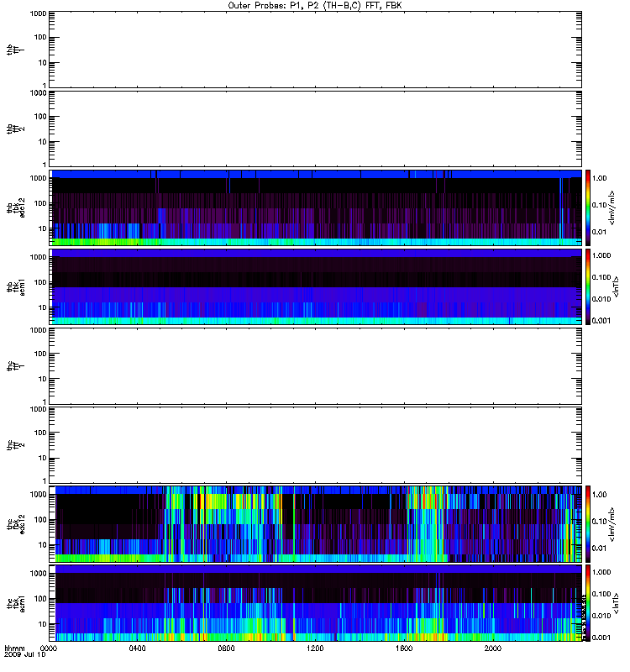Click the 'thb fff 1' y-axis label
The width and height of the screenshot is (630, 672).
(16, 50)
